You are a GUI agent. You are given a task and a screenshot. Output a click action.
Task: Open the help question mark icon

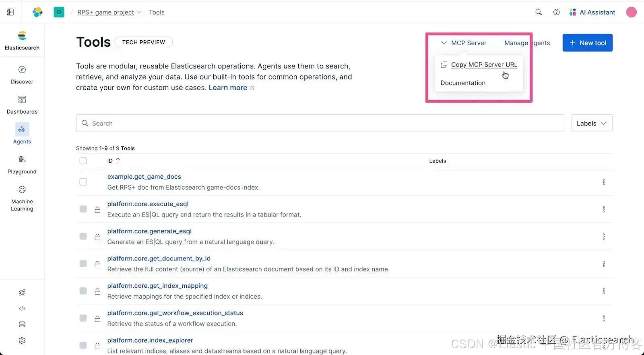(557, 12)
